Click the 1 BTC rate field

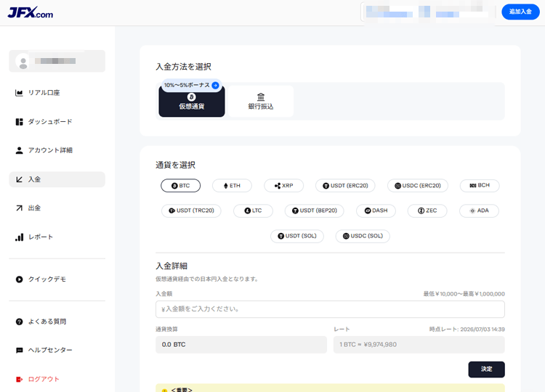419,344
